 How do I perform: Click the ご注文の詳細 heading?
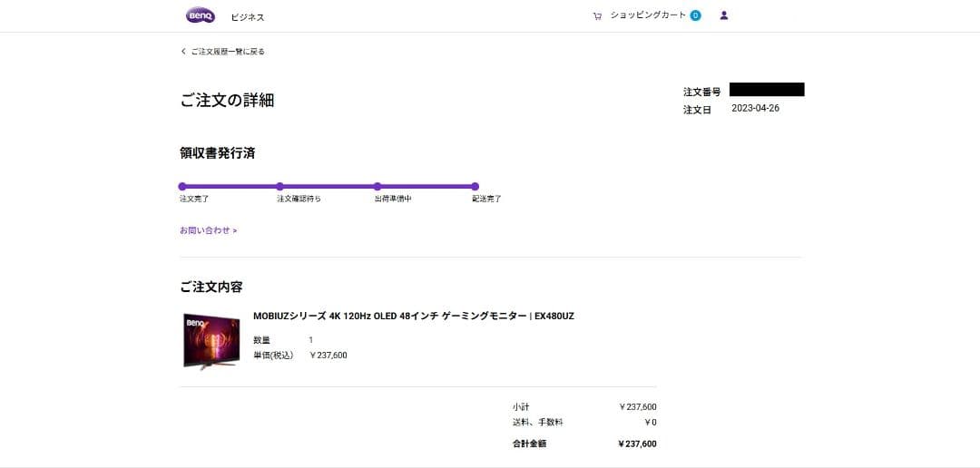pos(227,100)
